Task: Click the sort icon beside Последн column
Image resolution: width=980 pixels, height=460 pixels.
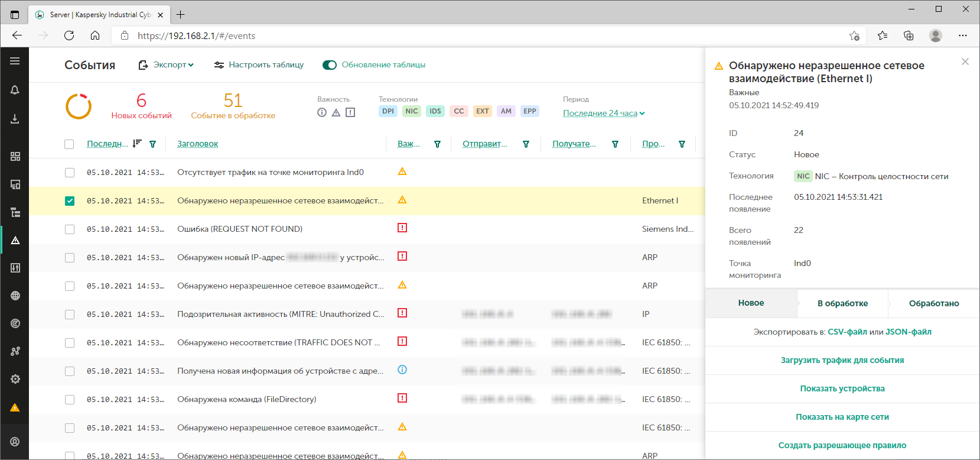Action: 137,144
